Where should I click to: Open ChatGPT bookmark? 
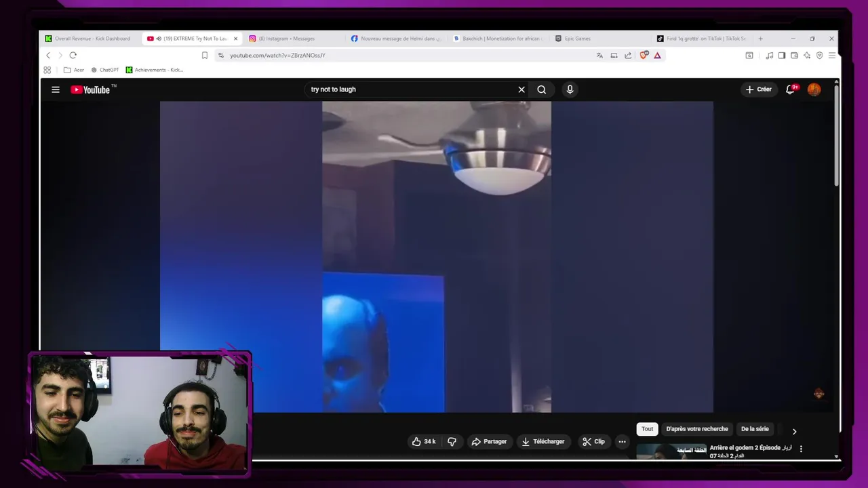pos(105,70)
